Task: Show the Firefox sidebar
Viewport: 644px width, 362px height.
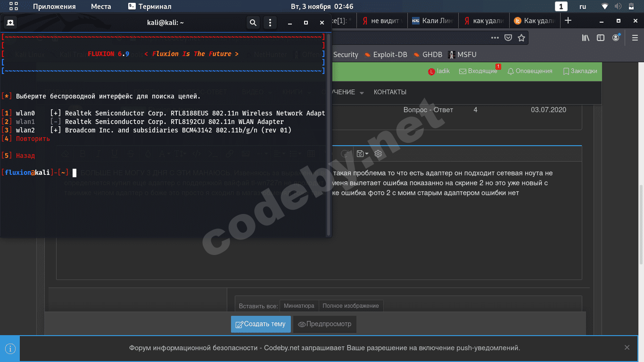Action: click(601, 38)
